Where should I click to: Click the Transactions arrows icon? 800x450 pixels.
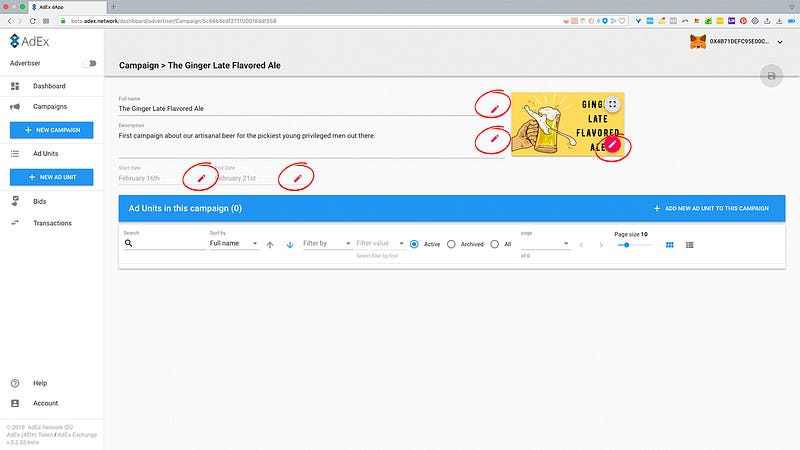tap(15, 223)
